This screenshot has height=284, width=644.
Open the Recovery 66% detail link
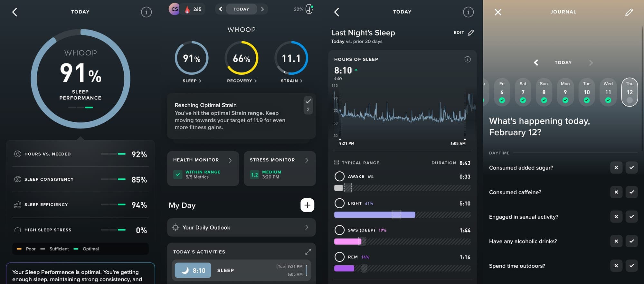click(241, 81)
